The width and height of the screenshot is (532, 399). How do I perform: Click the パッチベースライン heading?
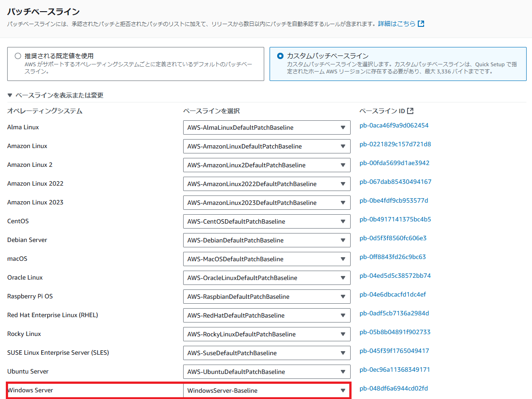click(x=43, y=12)
